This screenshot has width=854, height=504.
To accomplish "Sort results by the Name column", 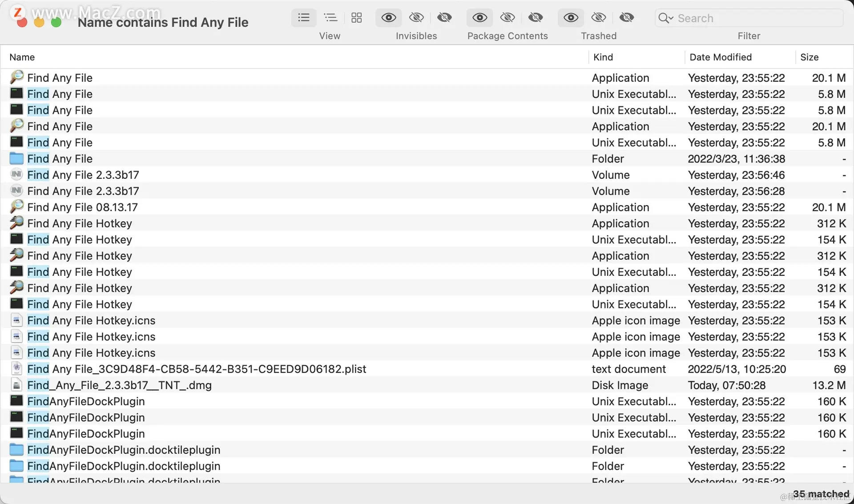I will tap(22, 57).
